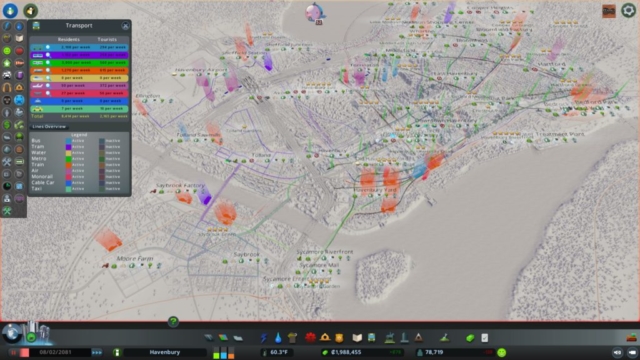Toggle metro lines visibility magnifier

(48, 62)
